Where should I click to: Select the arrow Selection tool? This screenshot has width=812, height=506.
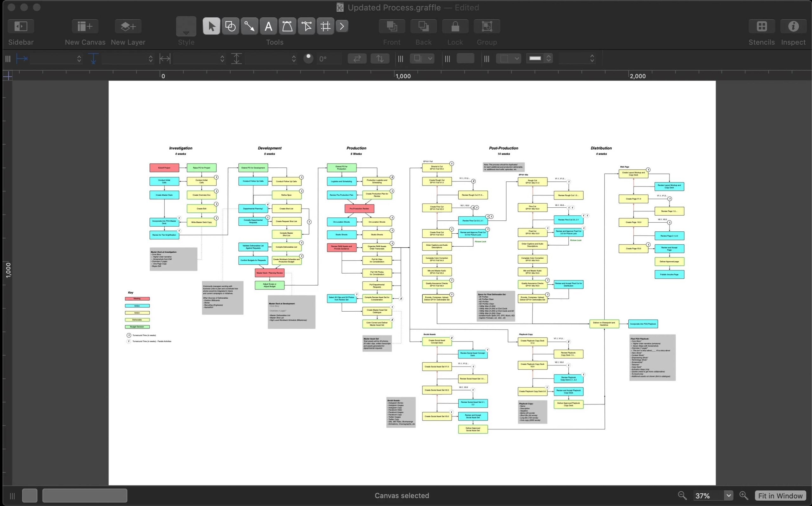(211, 26)
